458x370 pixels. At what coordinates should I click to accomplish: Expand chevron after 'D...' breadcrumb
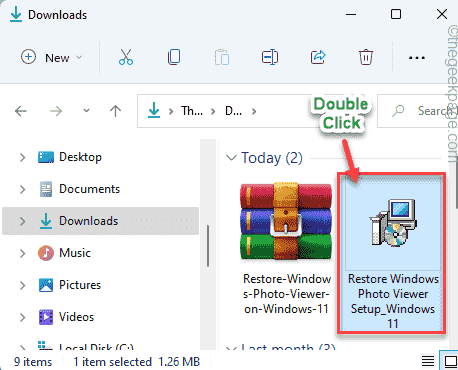[x=254, y=111]
